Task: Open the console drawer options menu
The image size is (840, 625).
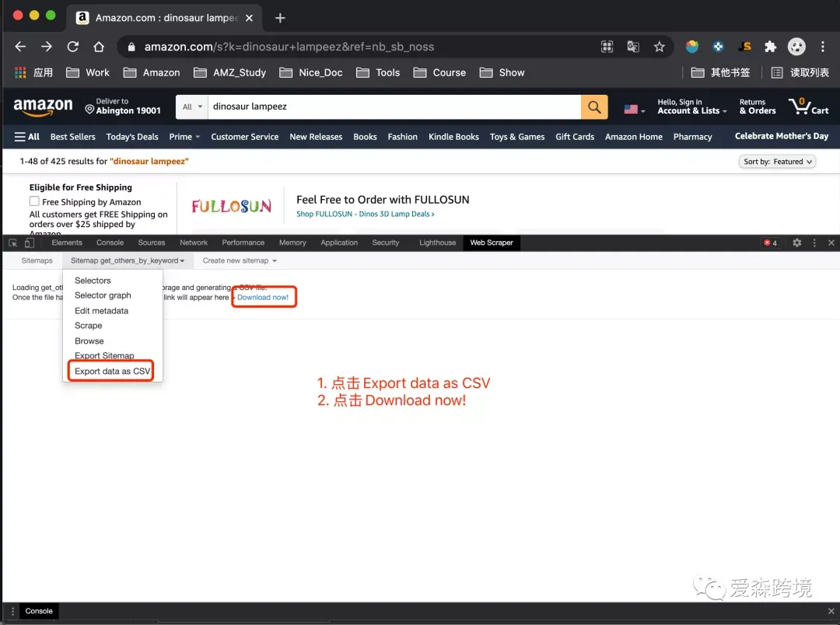Action: click(x=12, y=611)
